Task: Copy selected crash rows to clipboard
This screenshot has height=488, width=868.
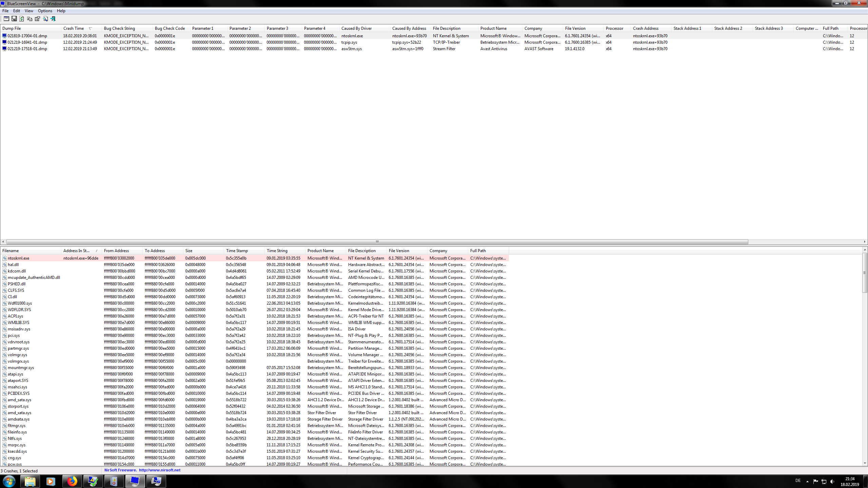Action: point(30,19)
